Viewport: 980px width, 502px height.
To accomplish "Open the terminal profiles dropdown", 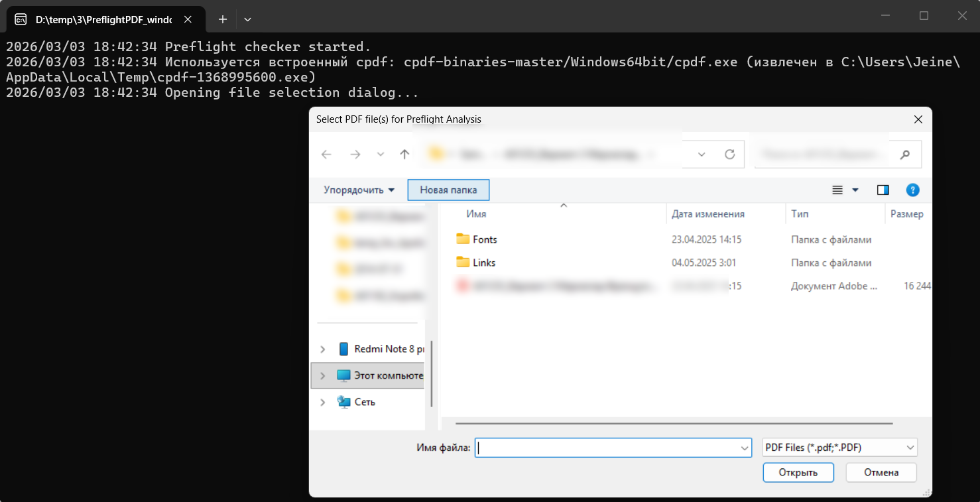I will 247,19.
